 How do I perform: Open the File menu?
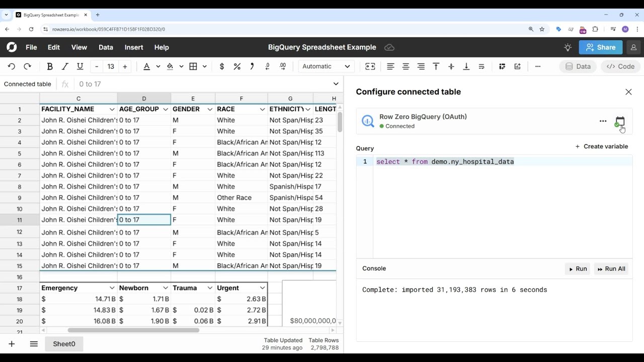pyautogui.click(x=31, y=47)
